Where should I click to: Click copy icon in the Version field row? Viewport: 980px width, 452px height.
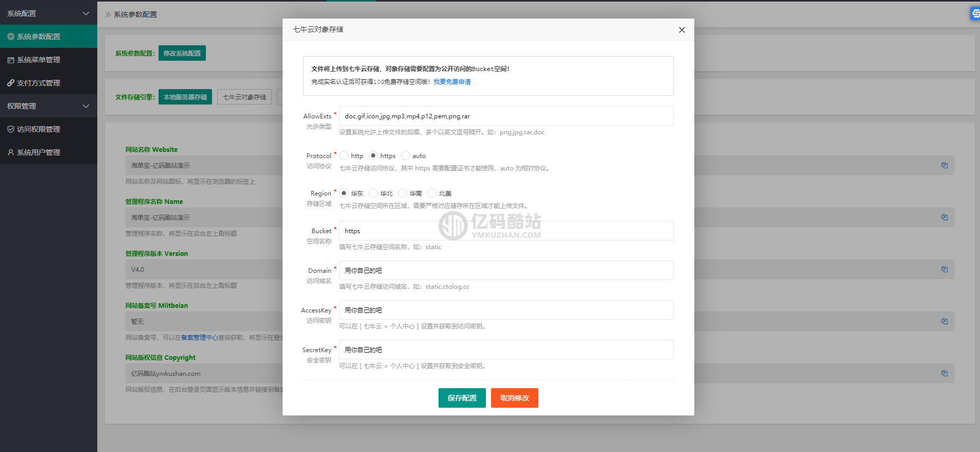pos(944,269)
